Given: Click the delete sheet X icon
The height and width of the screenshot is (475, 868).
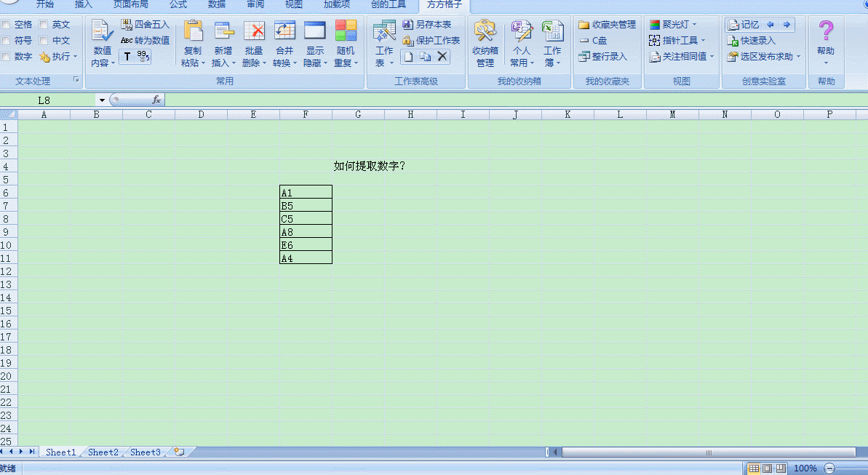Looking at the screenshot, I should click(x=442, y=57).
